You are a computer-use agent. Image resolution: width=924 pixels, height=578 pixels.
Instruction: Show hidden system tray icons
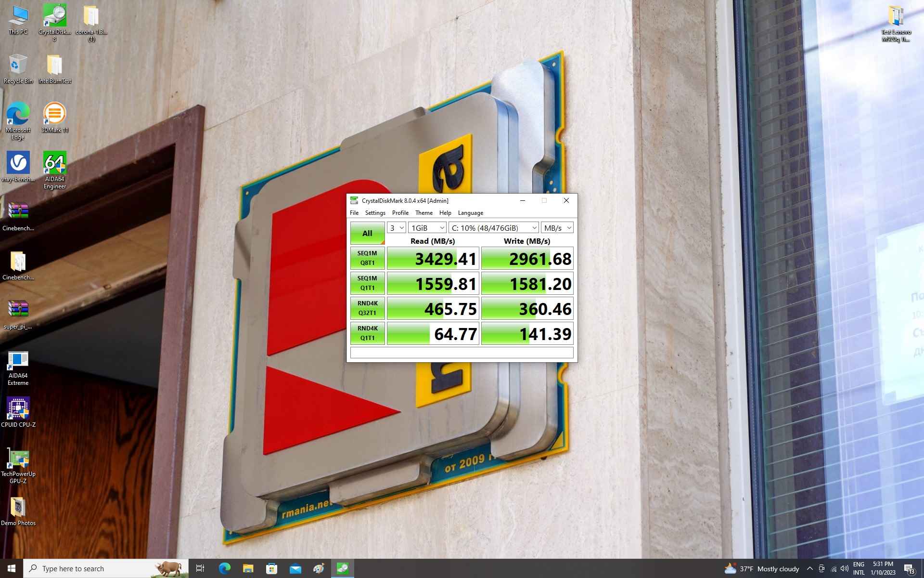[x=809, y=569]
